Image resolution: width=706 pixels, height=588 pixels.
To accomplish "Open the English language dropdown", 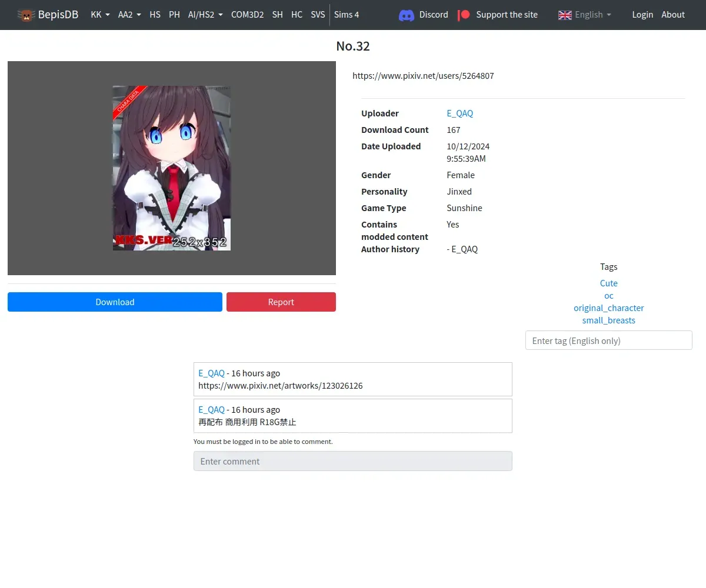I will pos(585,15).
